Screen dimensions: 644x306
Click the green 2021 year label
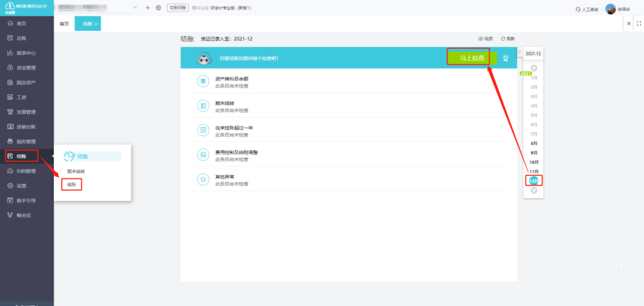point(526,73)
